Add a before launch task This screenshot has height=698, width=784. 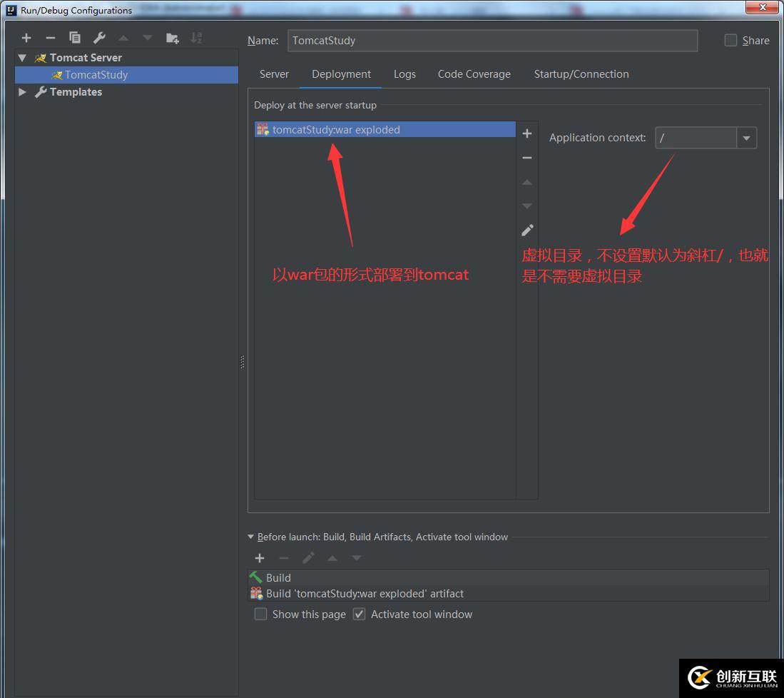click(260, 558)
